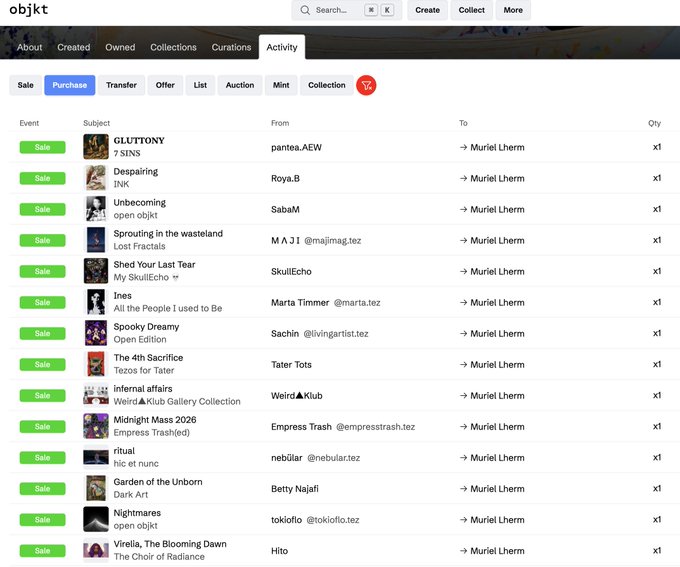Open Nightmares artwork thumbnail

(96, 519)
